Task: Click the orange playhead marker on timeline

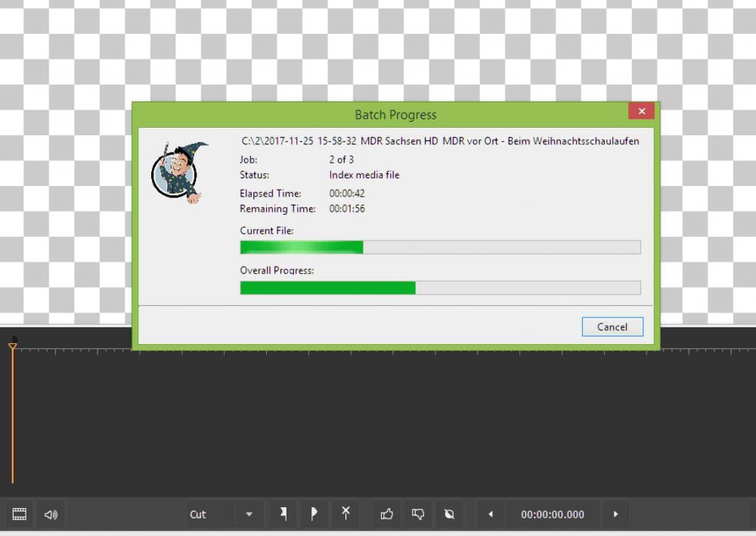Action: 13,346
